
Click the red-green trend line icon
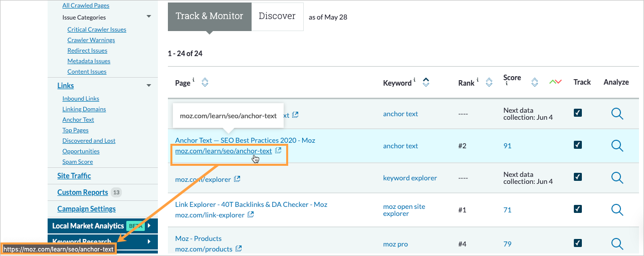tap(555, 82)
